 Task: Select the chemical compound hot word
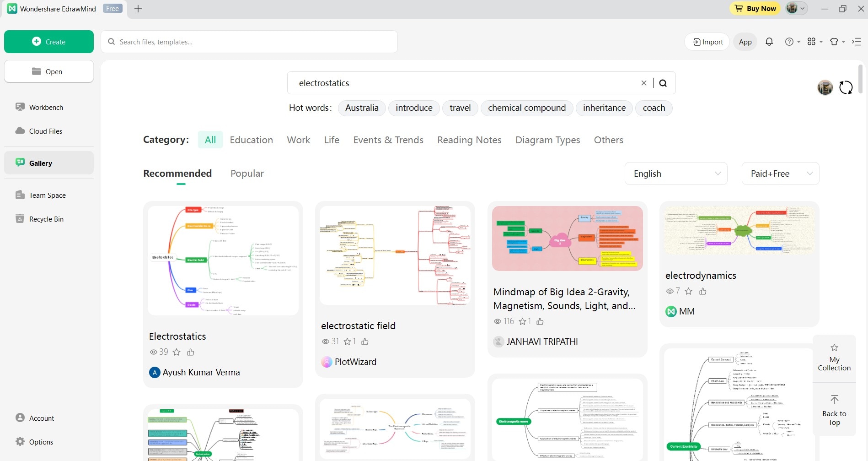click(527, 108)
